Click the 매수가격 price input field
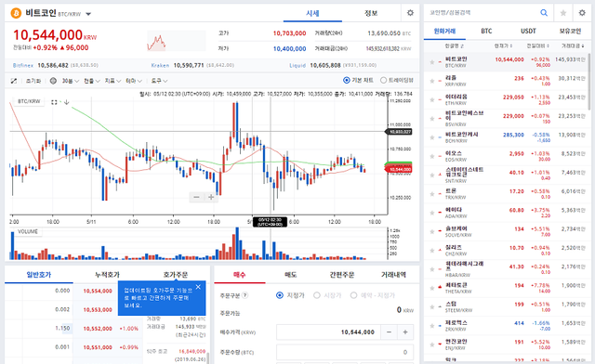 coord(328,332)
